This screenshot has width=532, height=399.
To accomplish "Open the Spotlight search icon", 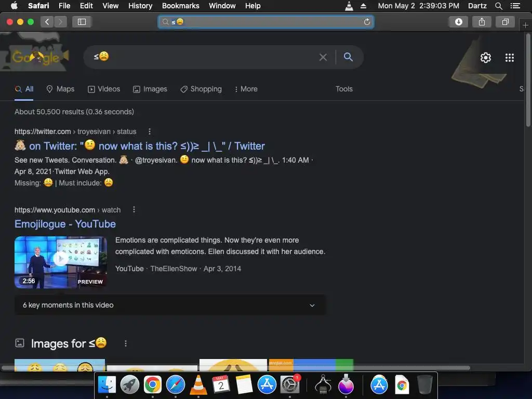I will pyautogui.click(x=498, y=6).
